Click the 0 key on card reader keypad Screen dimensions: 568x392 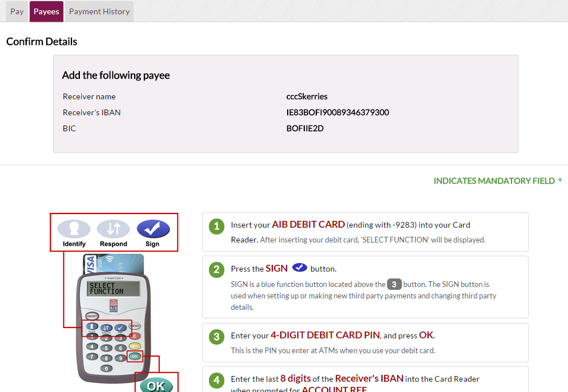point(106,369)
